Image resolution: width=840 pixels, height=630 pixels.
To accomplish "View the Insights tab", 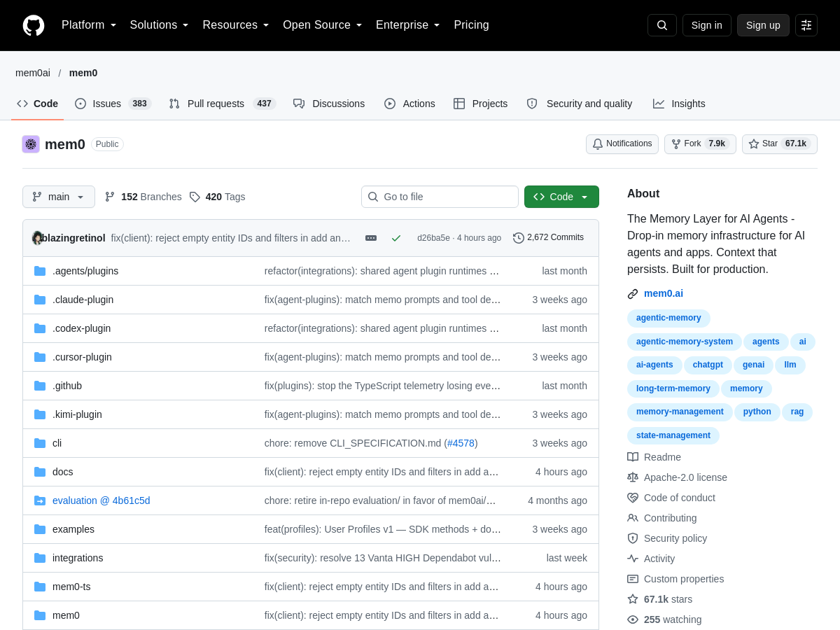I will [679, 104].
